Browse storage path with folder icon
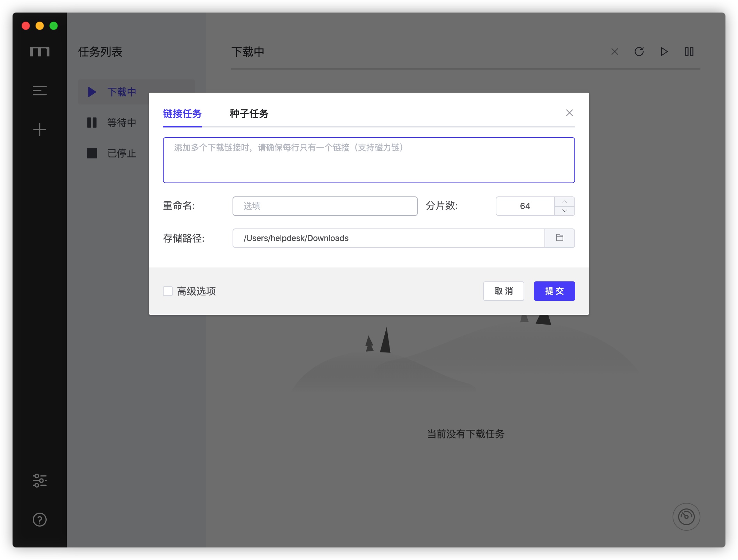738x560 pixels. click(x=559, y=238)
